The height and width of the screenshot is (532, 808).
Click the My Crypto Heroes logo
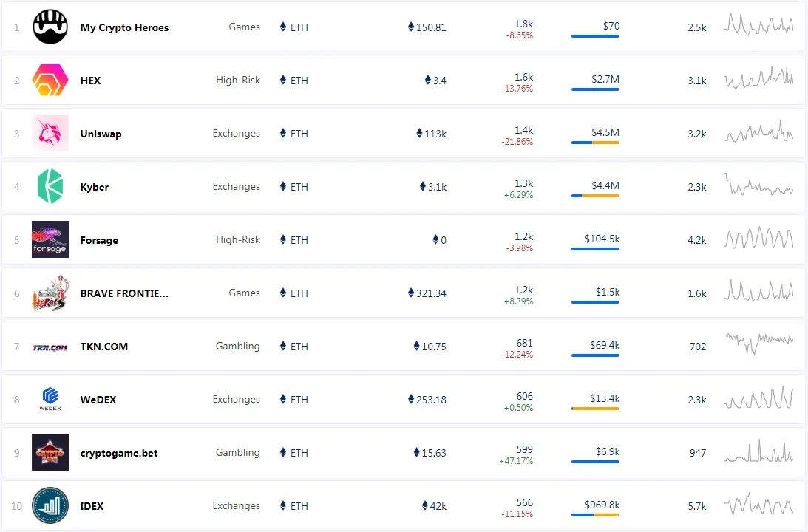tap(50, 27)
